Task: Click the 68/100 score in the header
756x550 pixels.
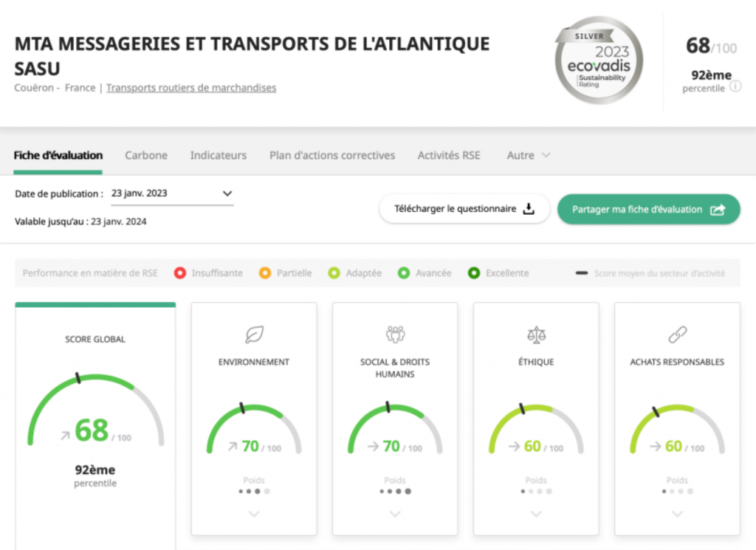Action: click(711, 47)
